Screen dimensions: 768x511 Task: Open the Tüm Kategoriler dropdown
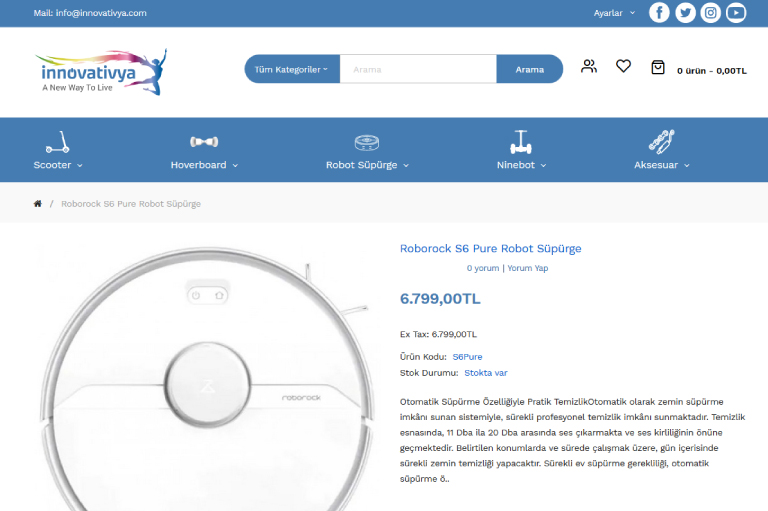coord(292,69)
